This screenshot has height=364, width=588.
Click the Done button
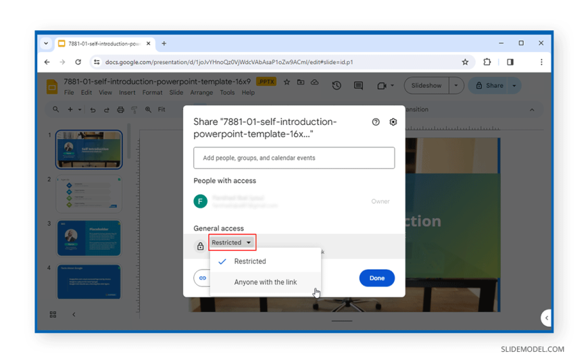tap(377, 278)
